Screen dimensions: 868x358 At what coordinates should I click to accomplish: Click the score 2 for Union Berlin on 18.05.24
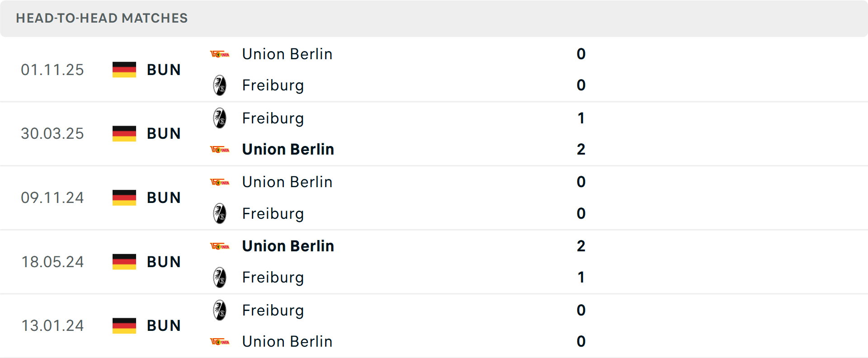581,246
